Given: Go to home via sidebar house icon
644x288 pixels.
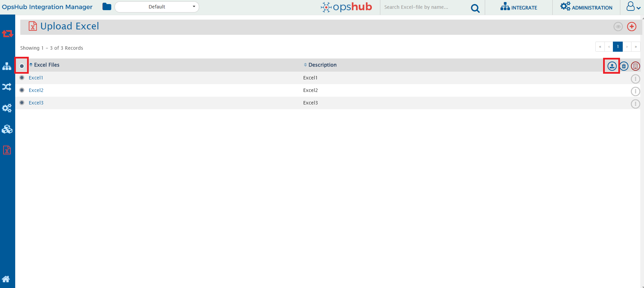Looking at the screenshot, I should coord(6,279).
